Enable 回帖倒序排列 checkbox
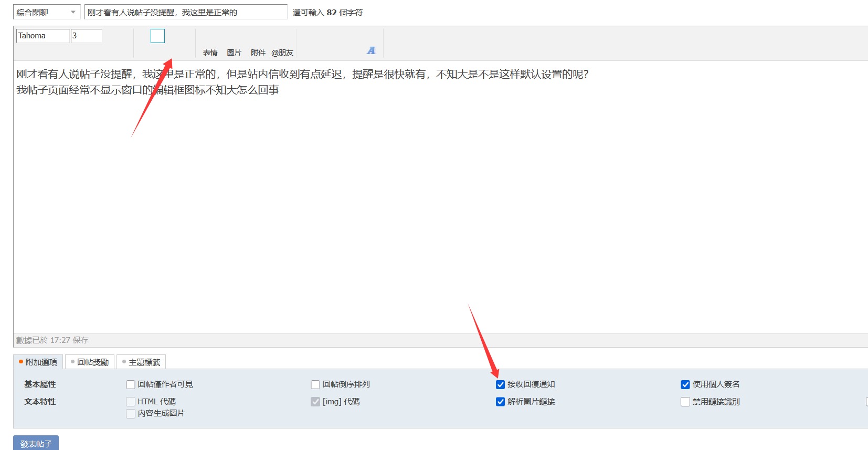Screen dimensions: 868x450 (315, 384)
